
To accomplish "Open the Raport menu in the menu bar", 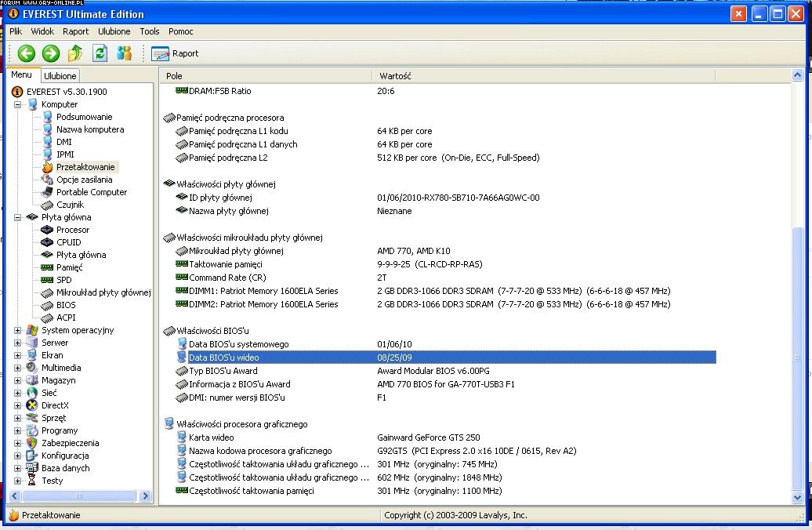I will pos(75,31).
